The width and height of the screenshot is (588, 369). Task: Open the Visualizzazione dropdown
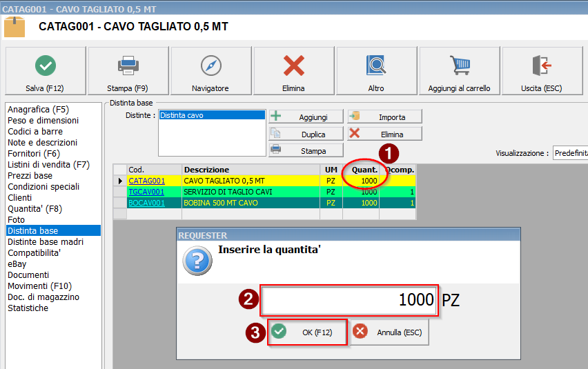click(x=569, y=153)
